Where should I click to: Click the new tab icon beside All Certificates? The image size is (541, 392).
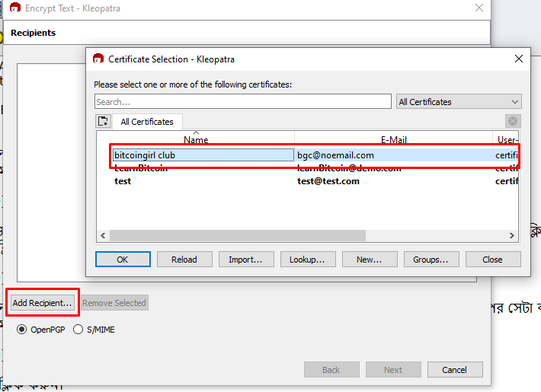(103, 121)
